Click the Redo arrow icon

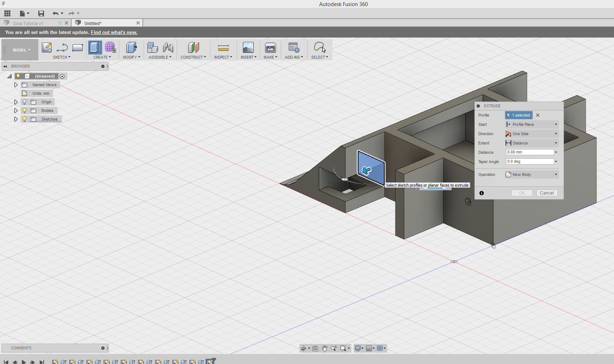[71, 14]
